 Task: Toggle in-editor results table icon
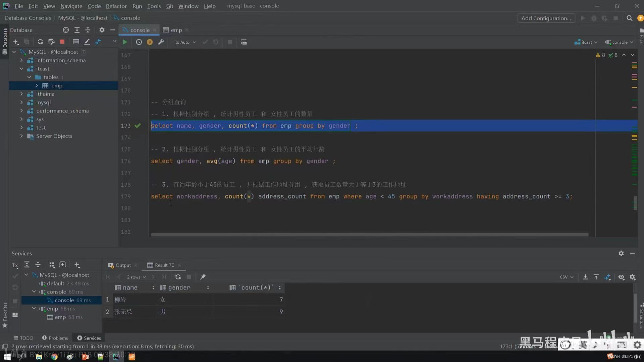click(244, 42)
